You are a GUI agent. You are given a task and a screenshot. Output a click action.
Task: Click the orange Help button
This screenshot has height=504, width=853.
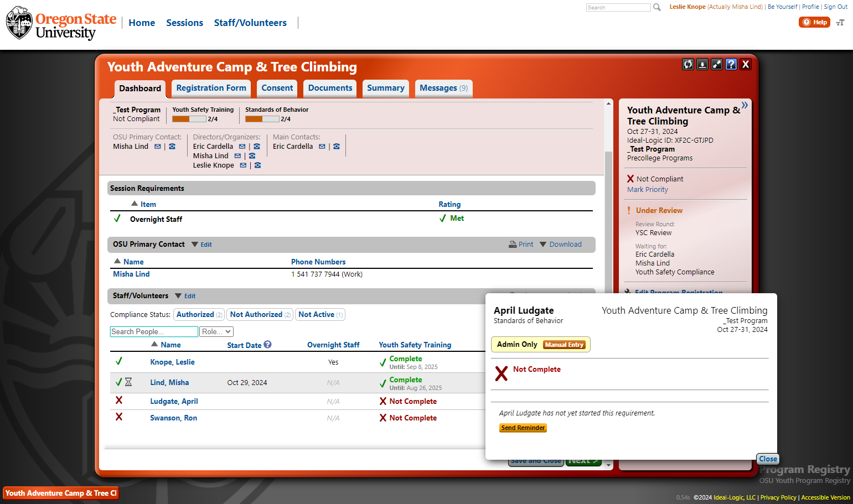tap(814, 22)
